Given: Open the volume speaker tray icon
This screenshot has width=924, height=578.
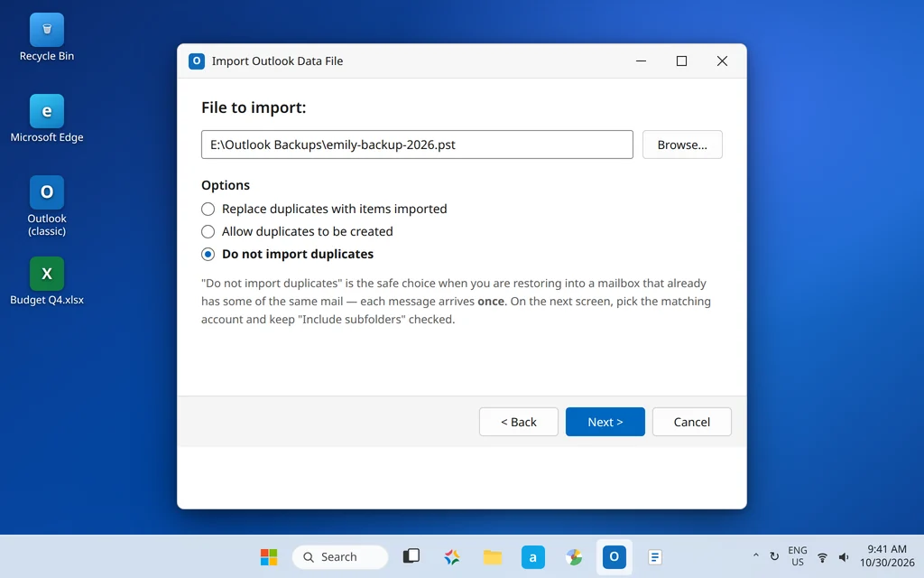Looking at the screenshot, I should 844,556.
